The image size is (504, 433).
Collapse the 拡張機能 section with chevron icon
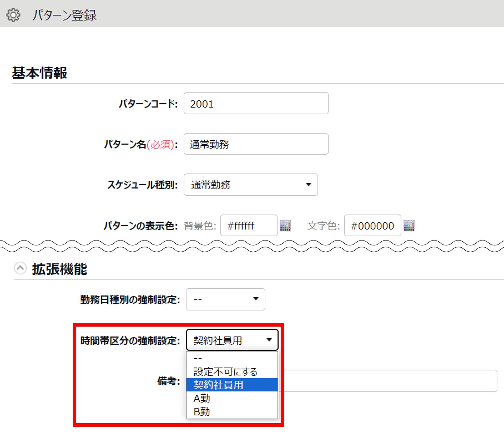(20, 268)
